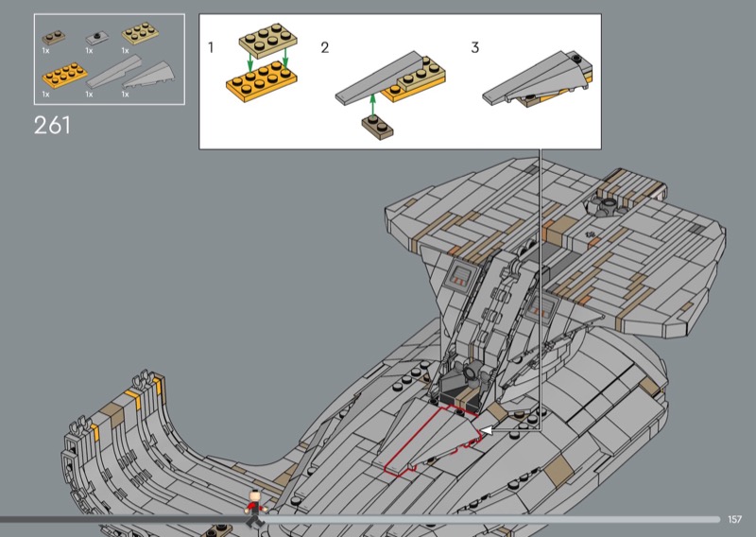This screenshot has width=756, height=537.
Task: Click the dark tan 1x2 plate in parts list
Action: (x=52, y=37)
